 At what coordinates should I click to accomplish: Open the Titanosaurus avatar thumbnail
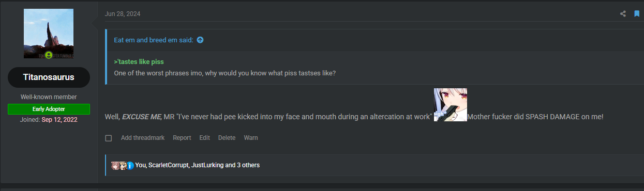[49, 34]
